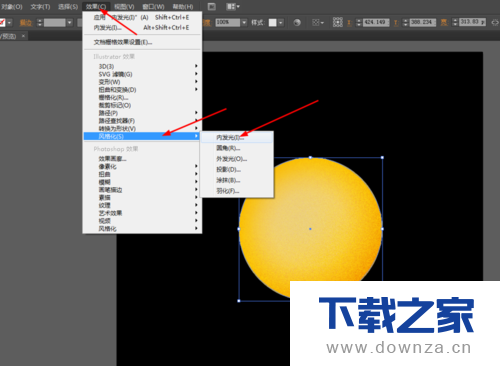
Task: Click the Y coordinate label link
Action: point(396,23)
